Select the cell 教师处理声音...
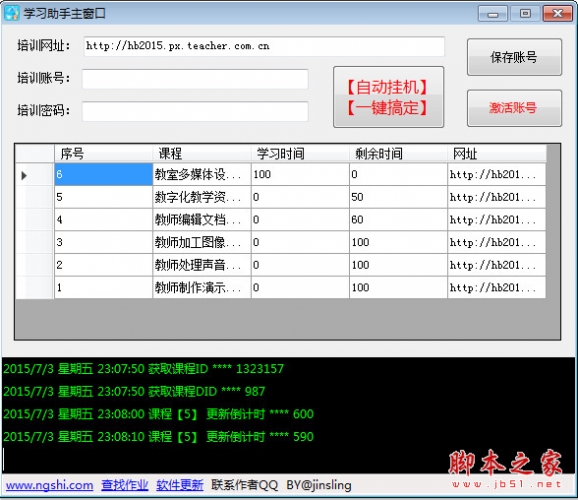Image resolution: width=578 pixels, height=500 pixels. 202,265
